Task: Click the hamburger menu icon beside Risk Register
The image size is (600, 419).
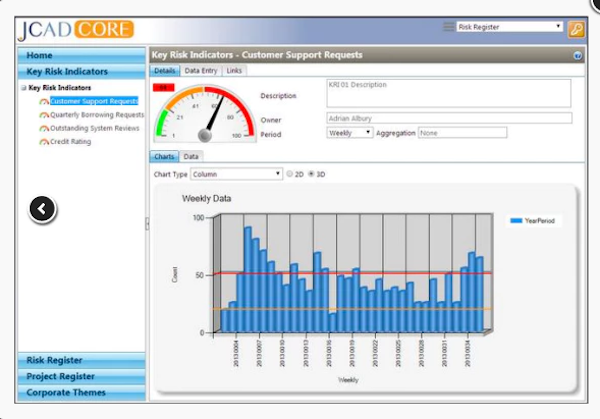Action: pyautogui.click(x=447, y=27)
